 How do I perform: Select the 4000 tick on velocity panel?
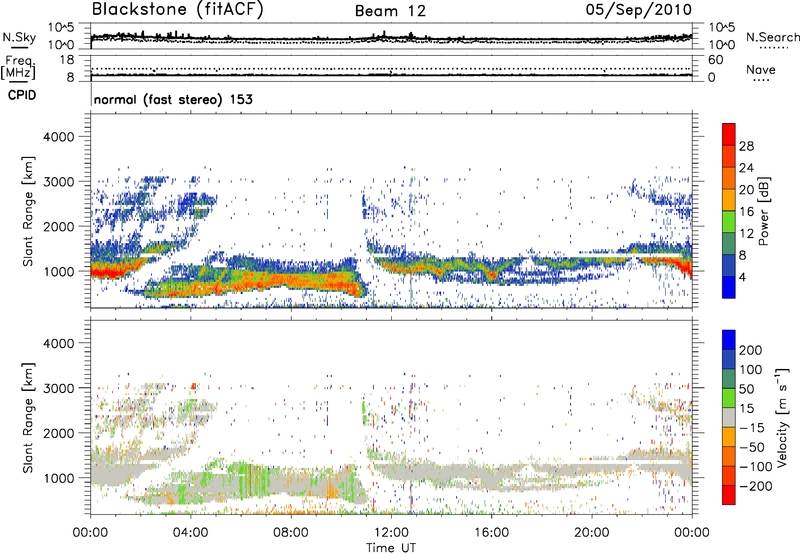[x=59, y=343]
